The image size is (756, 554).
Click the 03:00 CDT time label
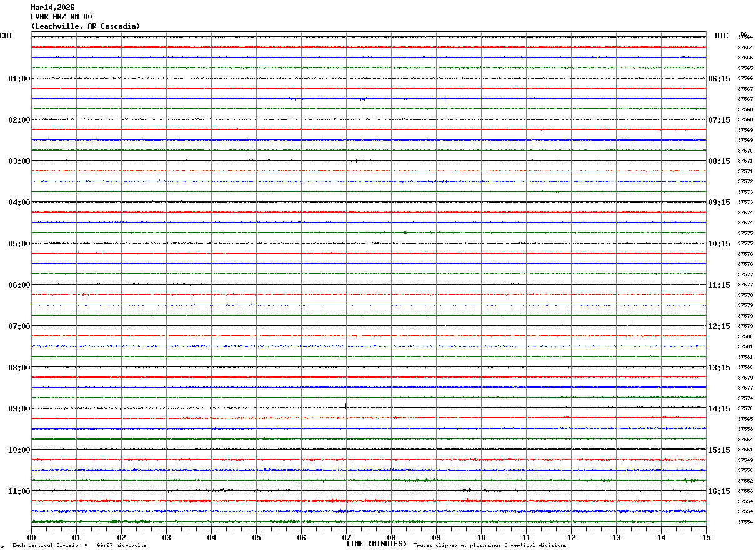coord(19,161)
